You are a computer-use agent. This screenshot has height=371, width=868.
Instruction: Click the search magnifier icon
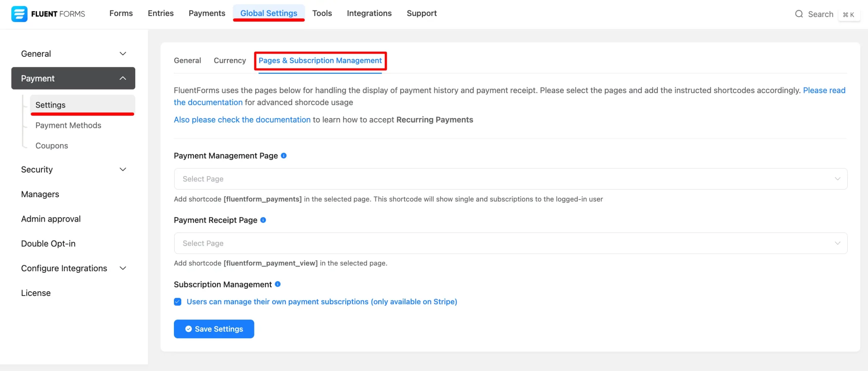coord(799,14)
